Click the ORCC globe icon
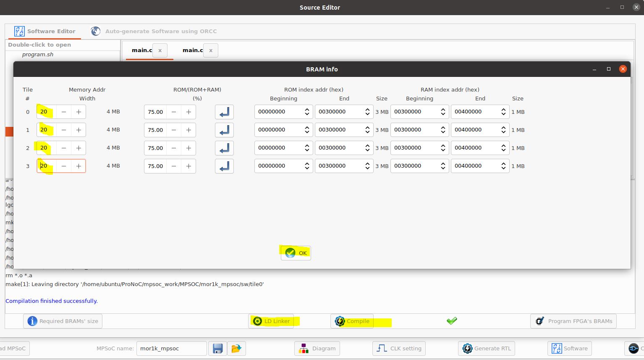The image size is (644, 360). pyautogui.click(x=96, y=31)
